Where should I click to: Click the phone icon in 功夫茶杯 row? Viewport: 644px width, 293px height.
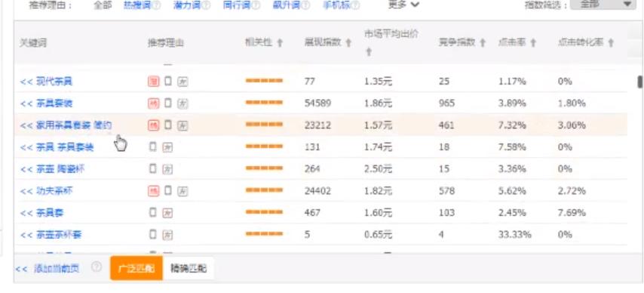click(x=167, y=190)
